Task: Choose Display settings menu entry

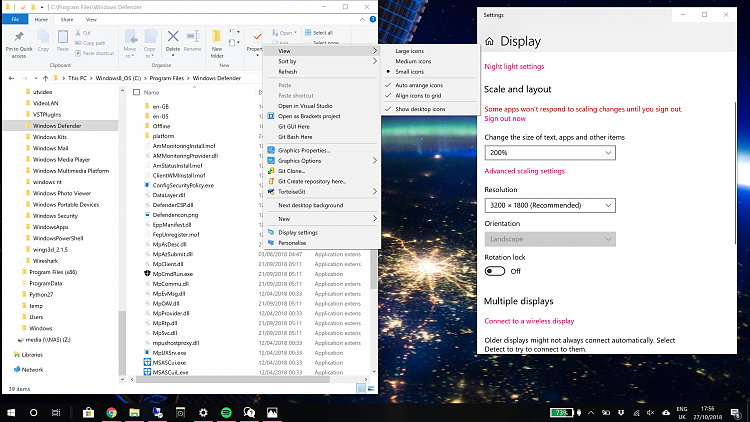Action: (298, 233)
